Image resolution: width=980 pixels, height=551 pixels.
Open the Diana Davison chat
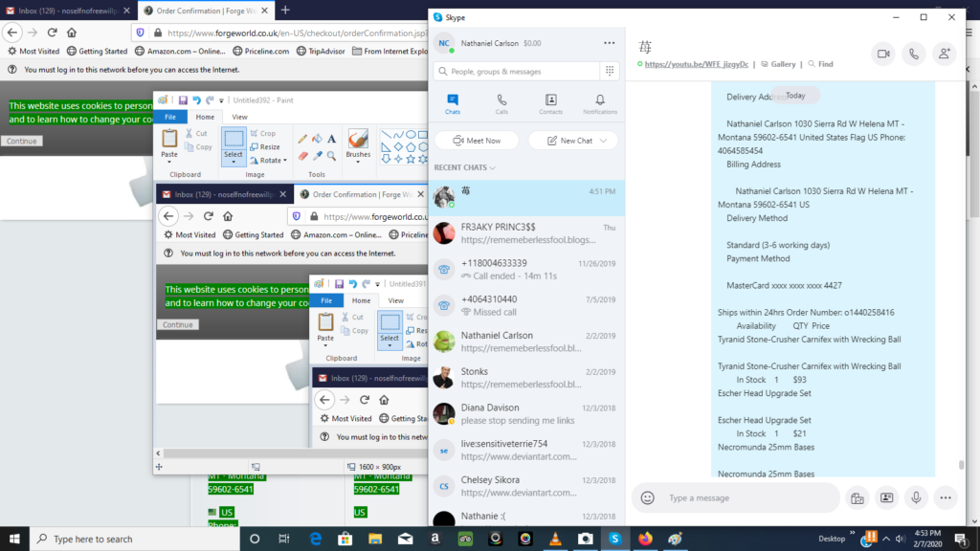[x=526, y=413]
